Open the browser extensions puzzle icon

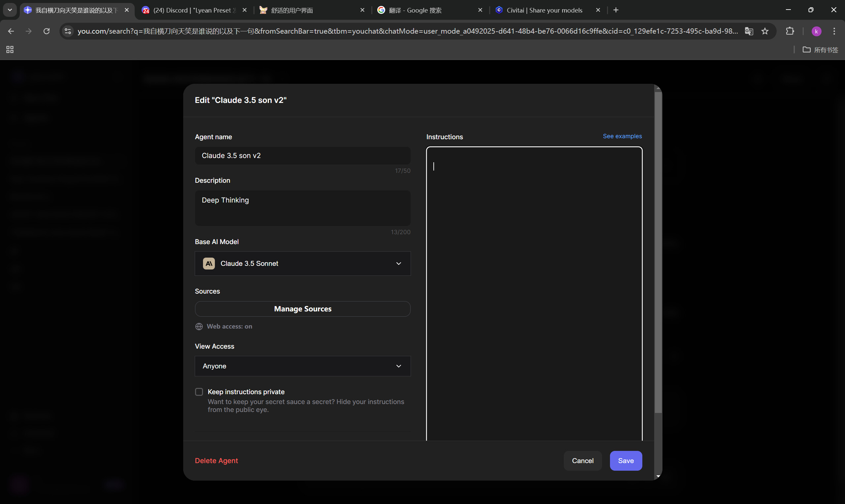tap(790, 31)
